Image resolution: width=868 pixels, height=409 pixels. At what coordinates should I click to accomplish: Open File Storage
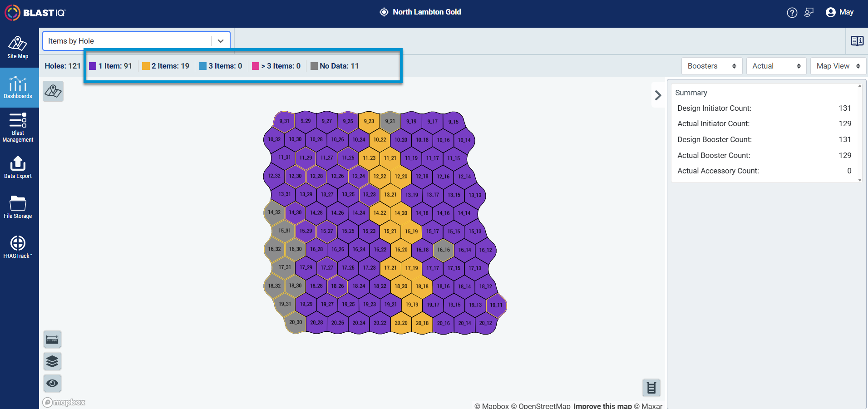pyautogui.click(x=18, y=207)
